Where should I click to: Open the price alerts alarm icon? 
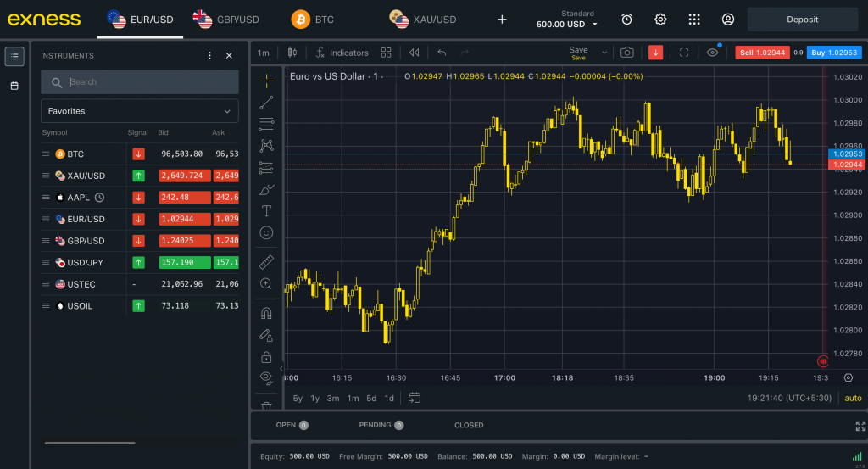626,20
